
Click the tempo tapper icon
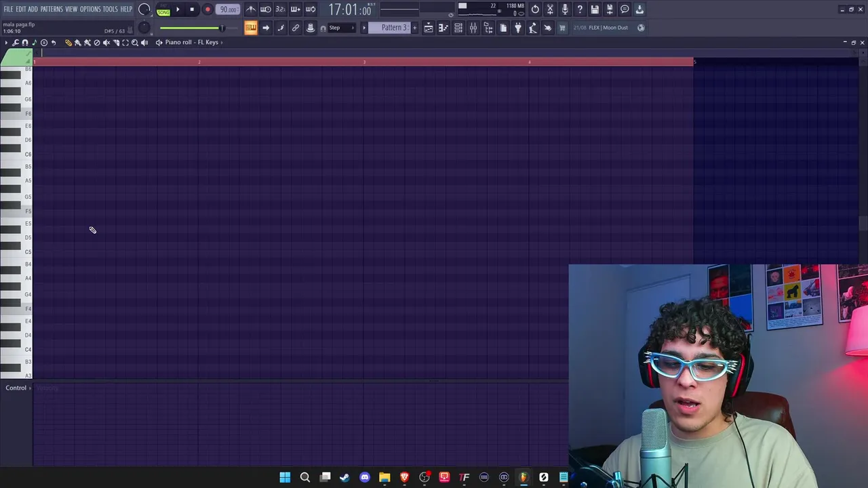(533, 28)
